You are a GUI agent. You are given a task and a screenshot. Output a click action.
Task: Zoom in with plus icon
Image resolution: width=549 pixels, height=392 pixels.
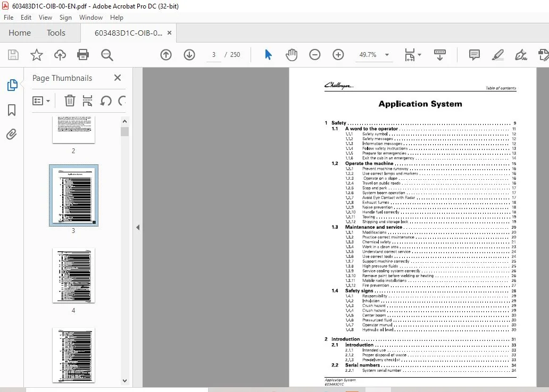338,55
